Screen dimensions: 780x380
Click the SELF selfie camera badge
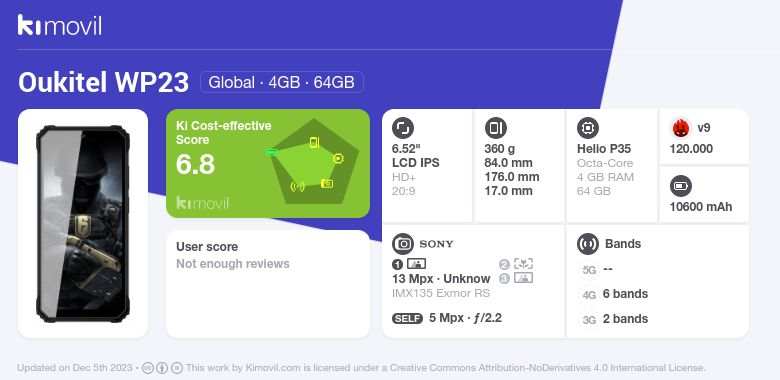(x=407, y=318)
